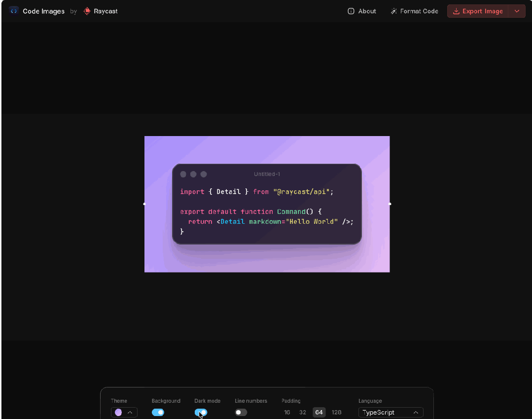The width and height of the screenshot is (532, 419).
Task: Set padding to 128
Action: (337, 412)
